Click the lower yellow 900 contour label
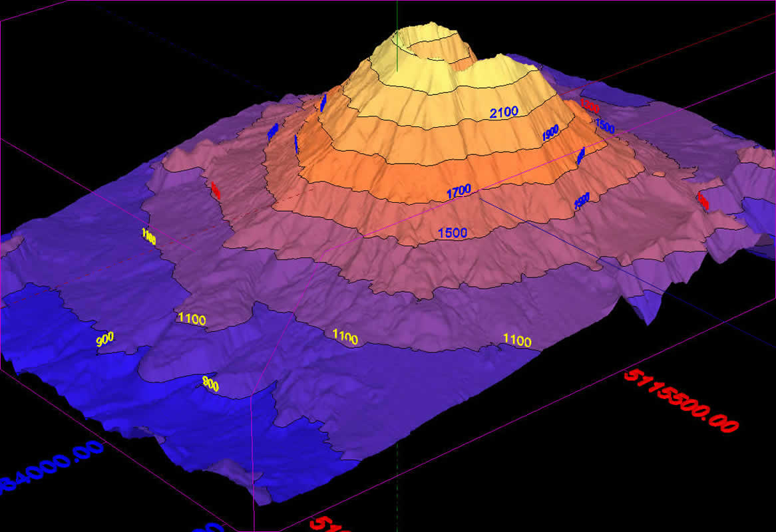This screenshot has width=776, height=532. click(x=210, y=384)
